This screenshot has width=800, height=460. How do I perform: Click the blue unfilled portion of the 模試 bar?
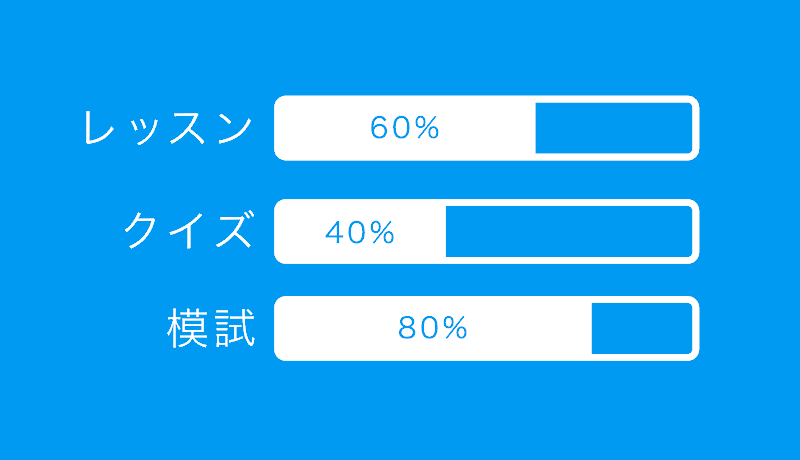[x=642, y=328]
